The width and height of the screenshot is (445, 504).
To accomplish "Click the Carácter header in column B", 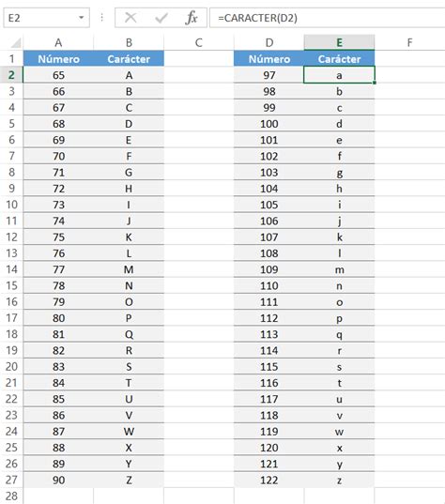I will point(129,59).
